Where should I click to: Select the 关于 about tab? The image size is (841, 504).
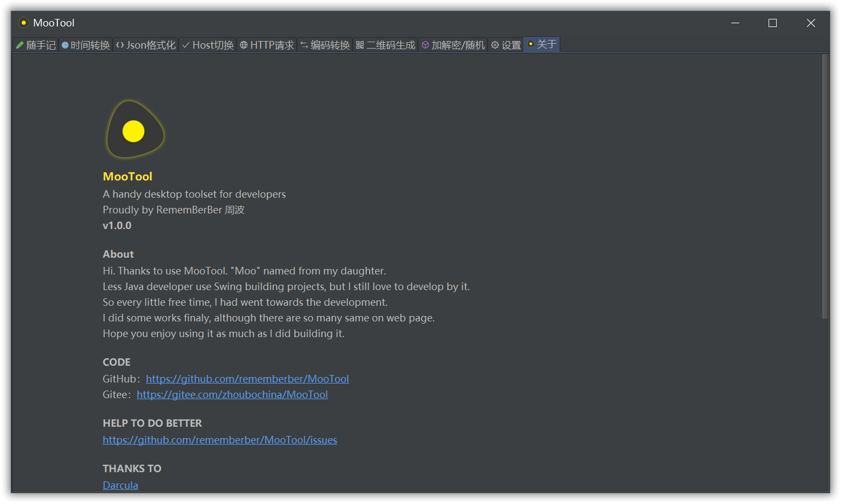click(x=542, y=44)
